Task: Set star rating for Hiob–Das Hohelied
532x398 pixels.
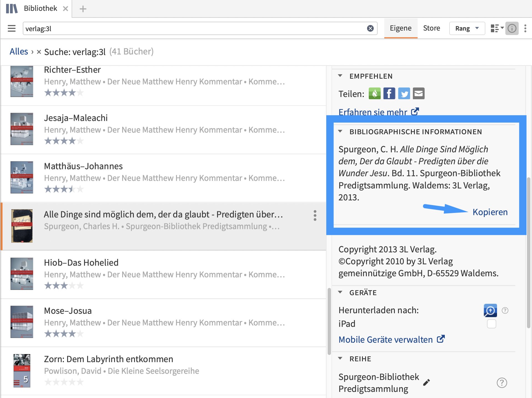Action: (x=64, y=285)
